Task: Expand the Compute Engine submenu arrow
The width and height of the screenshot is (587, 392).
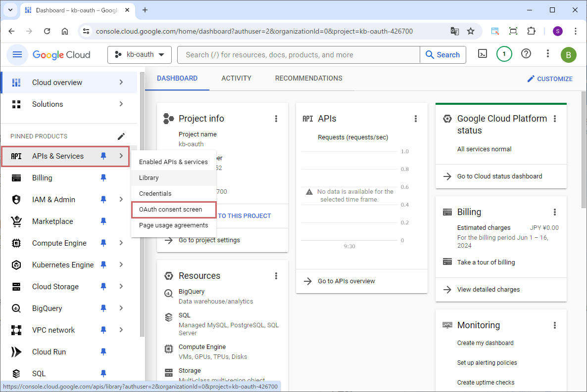Action: click(121, 243)
